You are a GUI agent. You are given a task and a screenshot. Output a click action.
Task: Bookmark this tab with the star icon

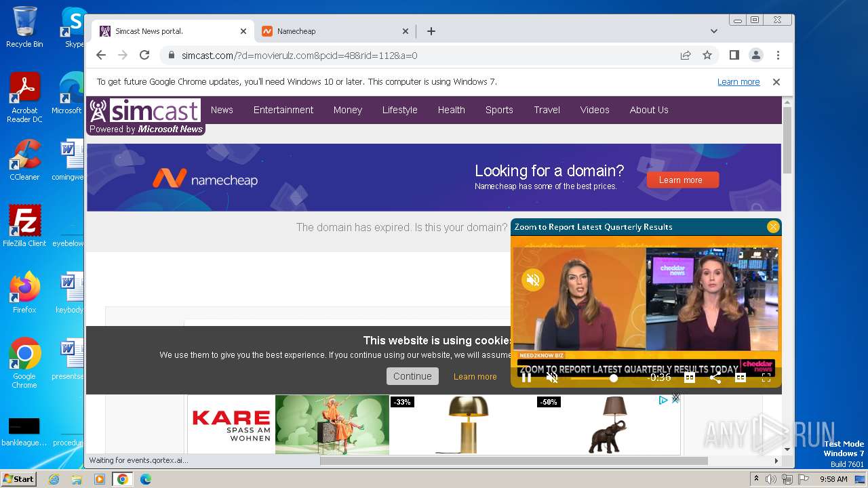point(707,55)
